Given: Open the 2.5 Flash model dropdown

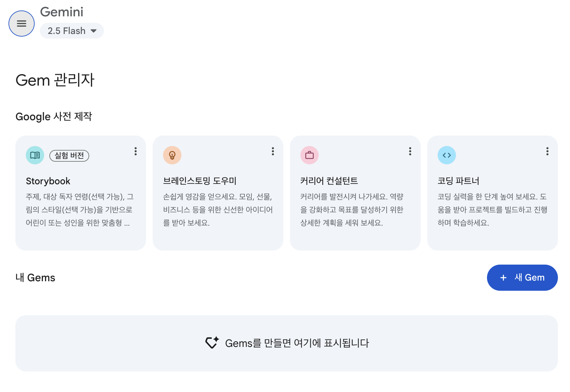Looking at the screenshot, I should 72,30.
